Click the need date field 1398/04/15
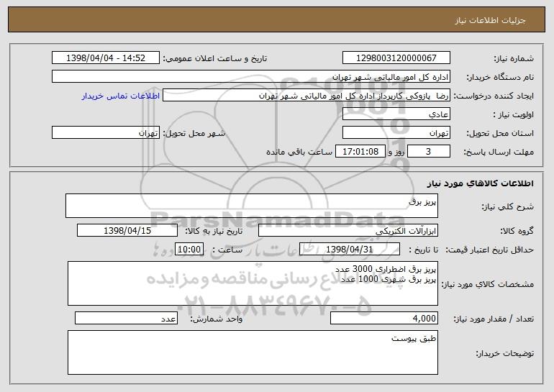 click(127, 231)
